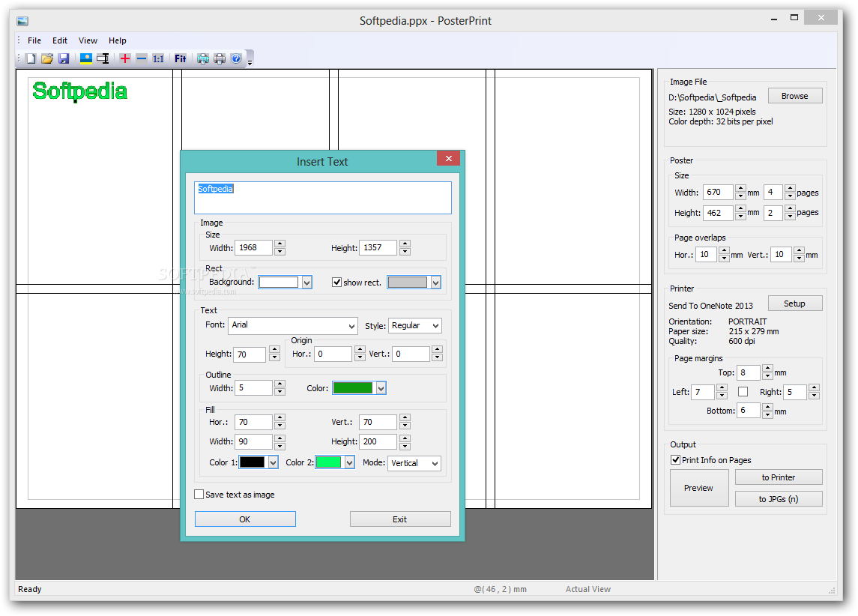Increase Hor. page overlap stepper

tap(724, 251)
